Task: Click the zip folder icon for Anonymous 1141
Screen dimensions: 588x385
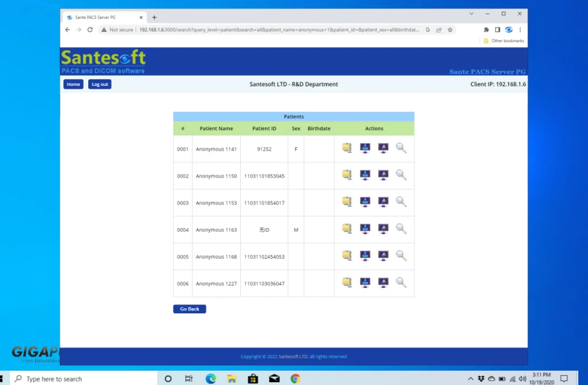Action: 347,148
